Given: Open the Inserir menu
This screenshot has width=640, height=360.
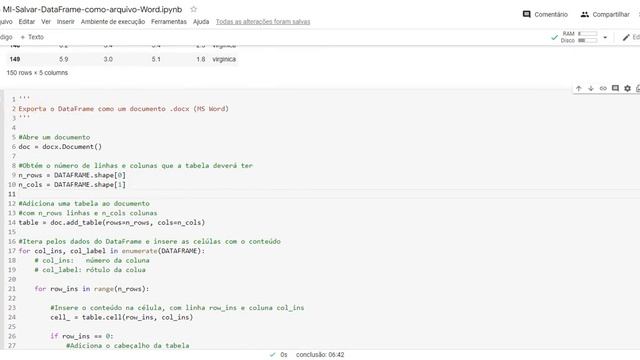Looking at the screenshot, I should coord(66,22).
